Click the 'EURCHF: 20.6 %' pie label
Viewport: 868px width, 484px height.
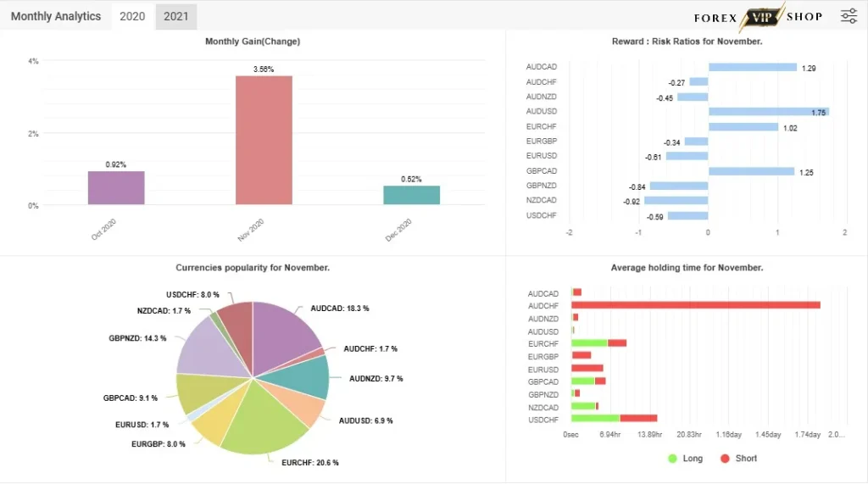click(x=310, y=463)
